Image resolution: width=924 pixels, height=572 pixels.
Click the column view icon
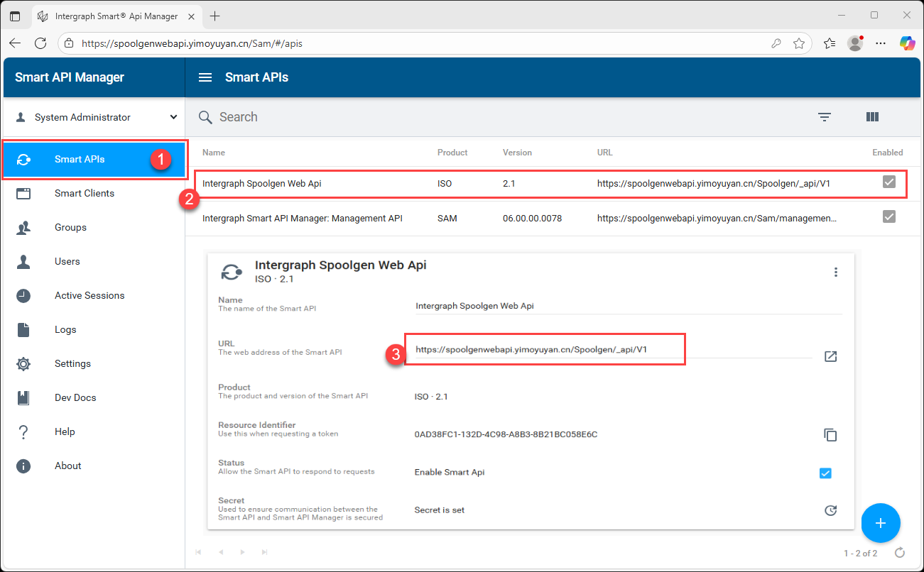(x=872, y=117)
